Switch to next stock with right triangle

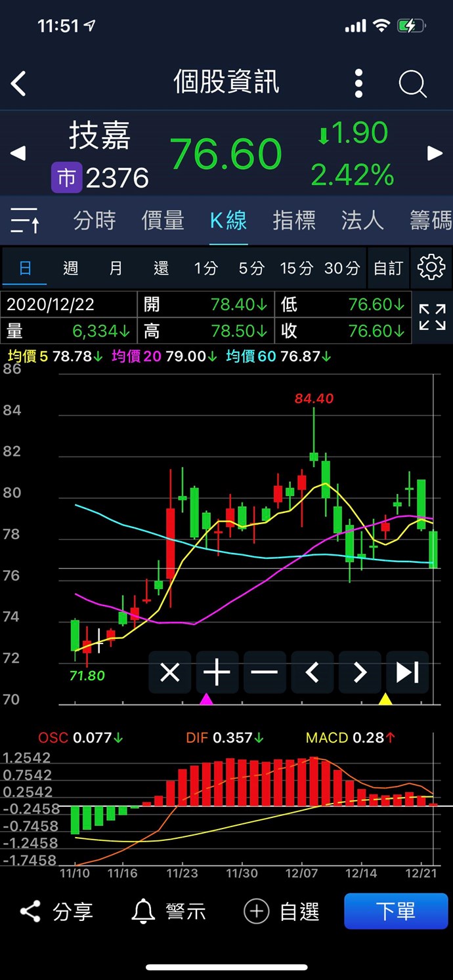pos(435,153)
